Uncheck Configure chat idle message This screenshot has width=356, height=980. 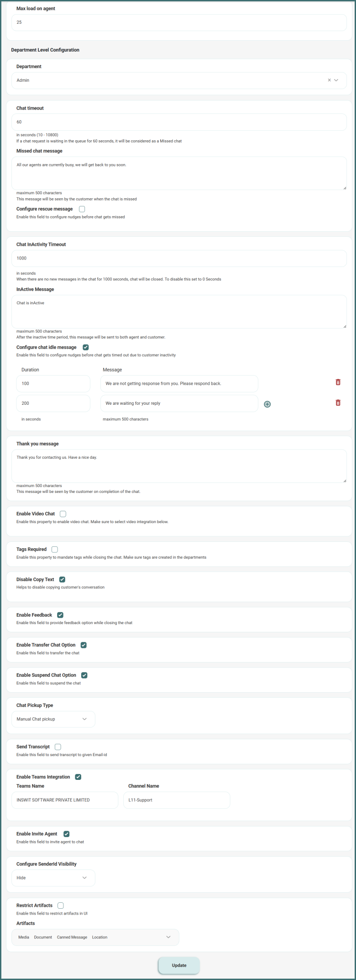click(86, 347)
